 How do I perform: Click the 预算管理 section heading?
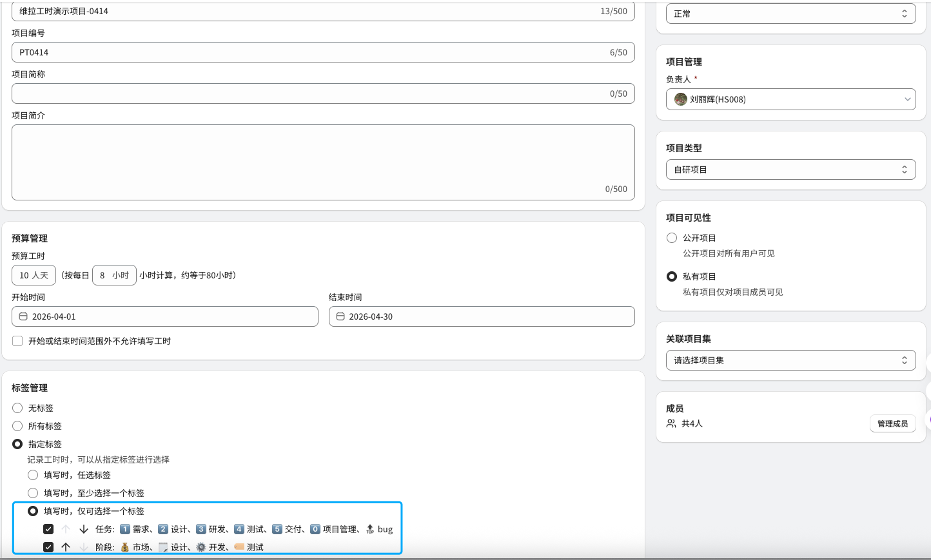[30, 238]
